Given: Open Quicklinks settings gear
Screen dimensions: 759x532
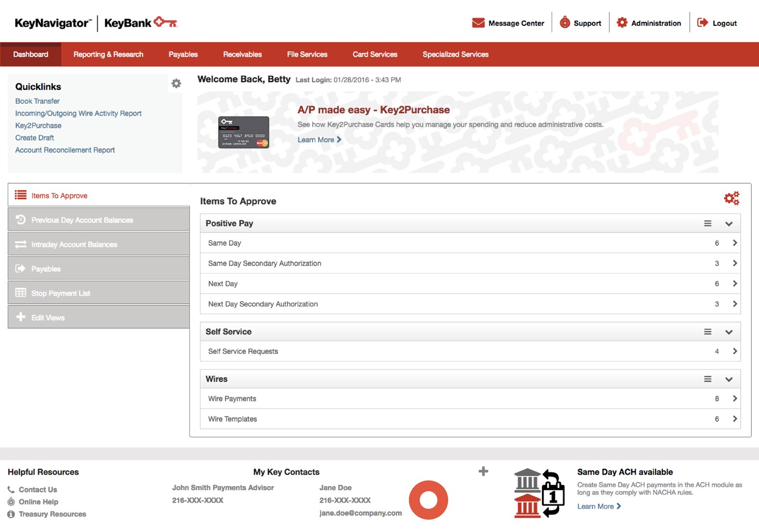Looking at the screenshot, I should [x=176, y=83].
